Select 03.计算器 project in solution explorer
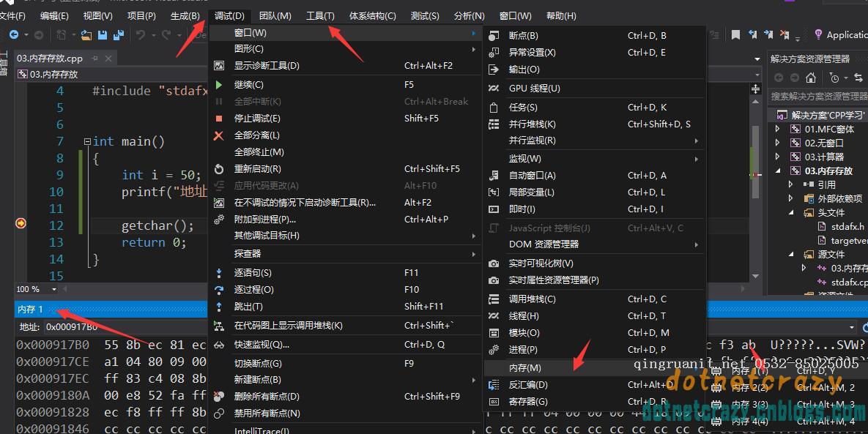868x434 pixels. tap(824, 157)
